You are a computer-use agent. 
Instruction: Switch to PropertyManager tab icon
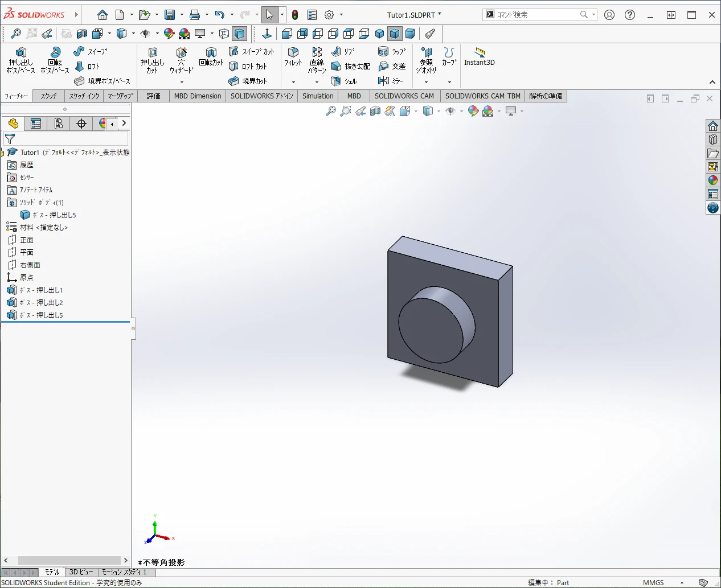point(36,124)
